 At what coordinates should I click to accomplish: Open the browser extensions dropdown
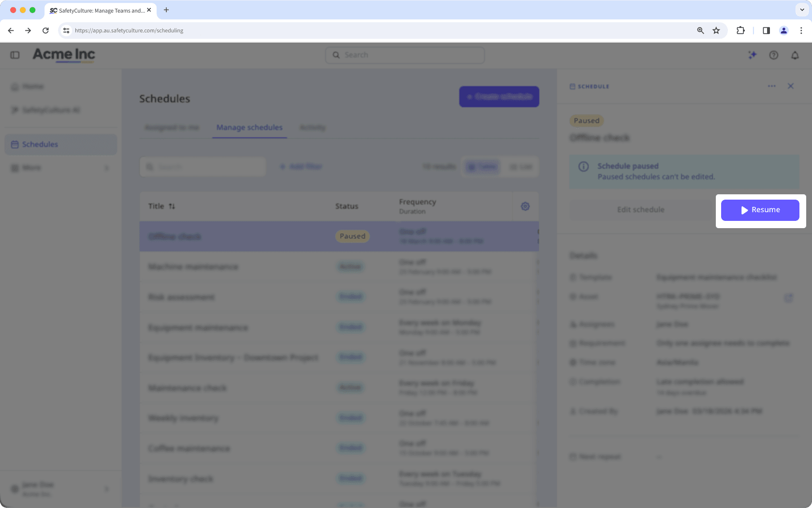tap(740, 30)
